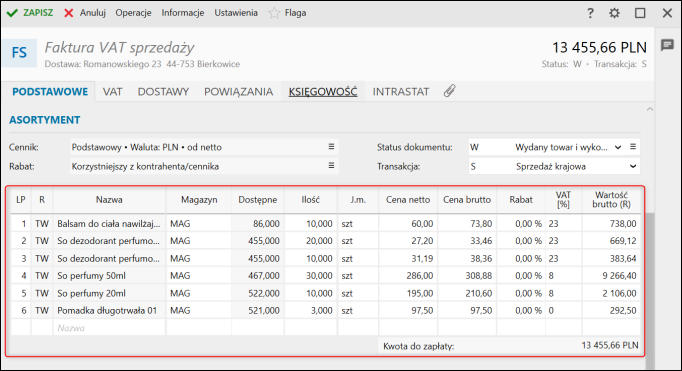
Task: Expand Status dokumentu dropdown arrow
Action: point(618,147)
